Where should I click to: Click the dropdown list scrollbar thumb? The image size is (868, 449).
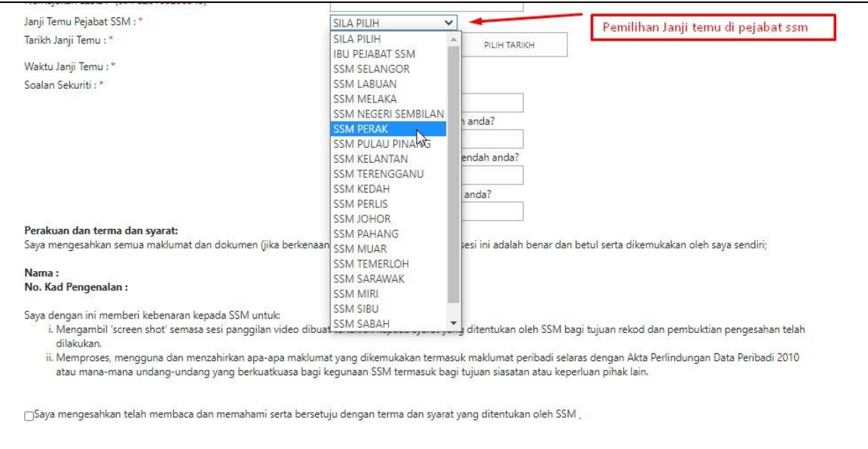(454, 174)
